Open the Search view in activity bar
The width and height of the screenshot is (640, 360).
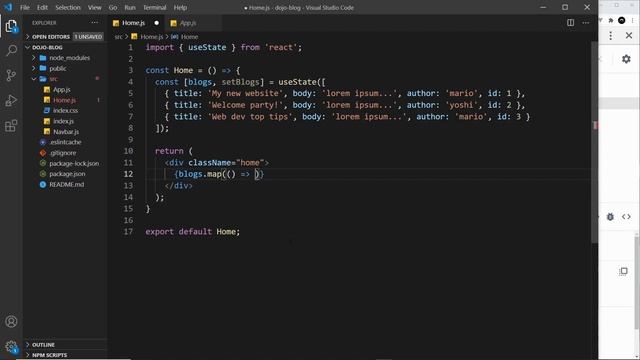(x=11, y=51)
